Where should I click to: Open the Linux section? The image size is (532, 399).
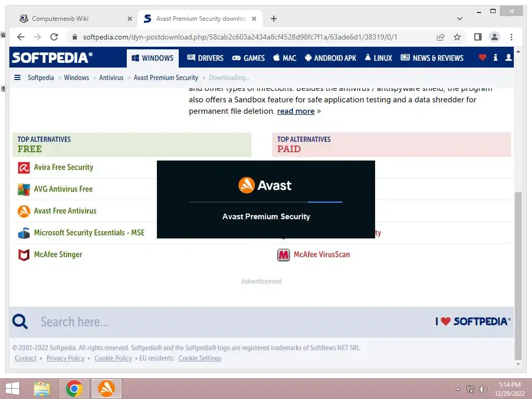coord(378,58)
